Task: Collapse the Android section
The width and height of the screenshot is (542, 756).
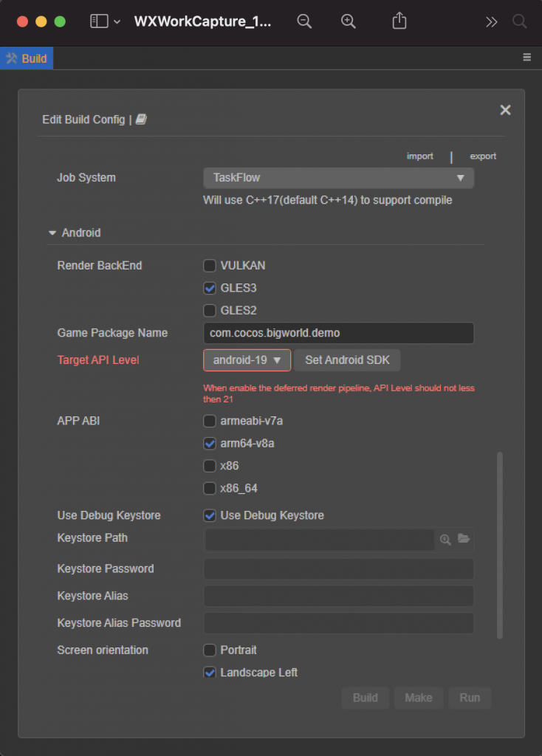Action: 52,232
